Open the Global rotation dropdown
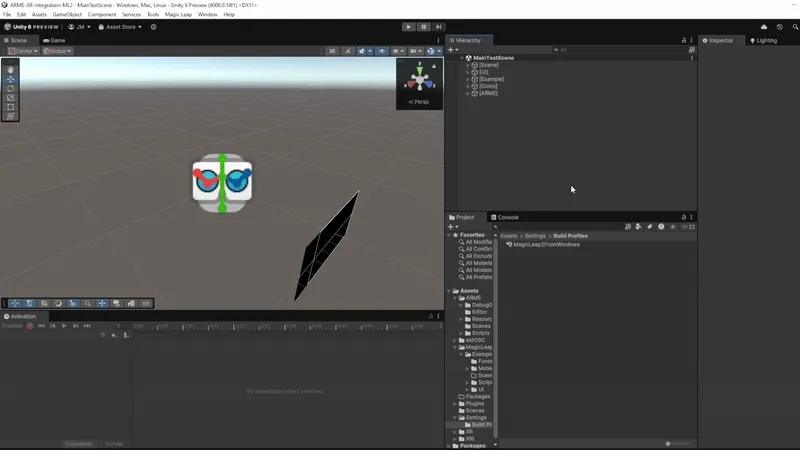Image resolution: width=800 pixels, height=450 pixels. tap(57, 51)
